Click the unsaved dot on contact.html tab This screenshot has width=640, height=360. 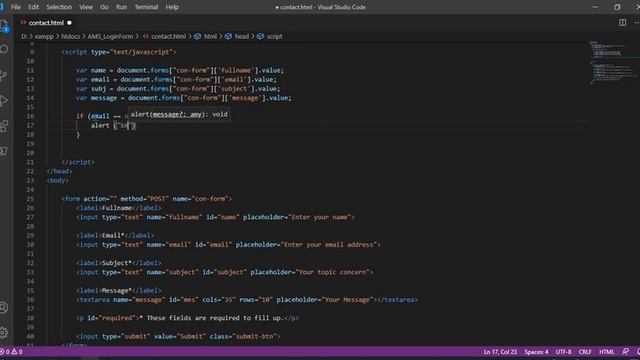[69, 23]
